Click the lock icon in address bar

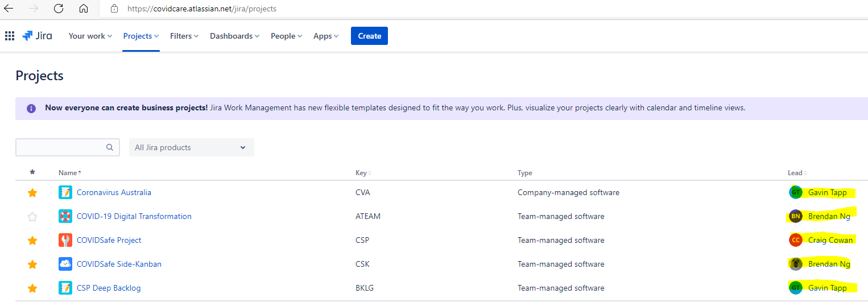click(x=114, y=9)
